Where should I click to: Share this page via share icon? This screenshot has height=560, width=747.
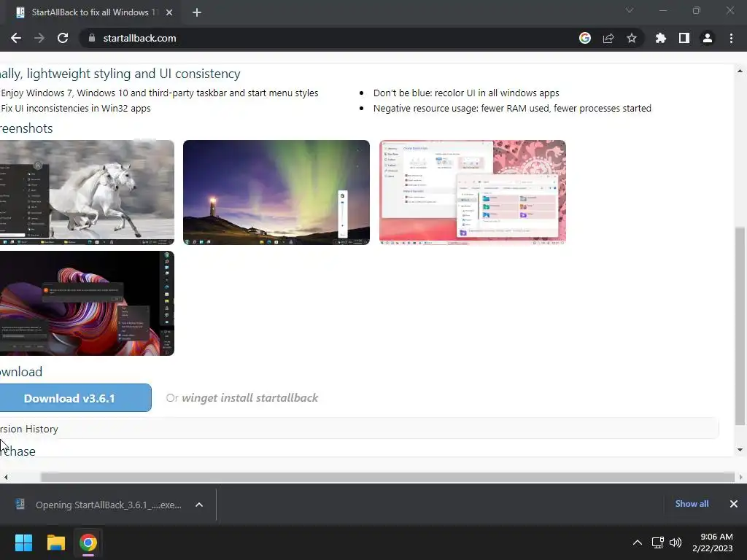[x=608, y=38]
